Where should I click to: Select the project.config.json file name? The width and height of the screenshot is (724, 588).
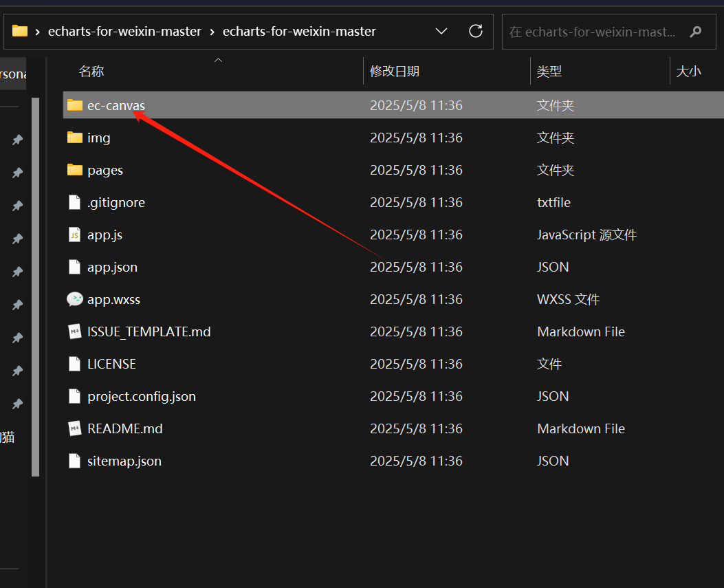click(141, 396)
